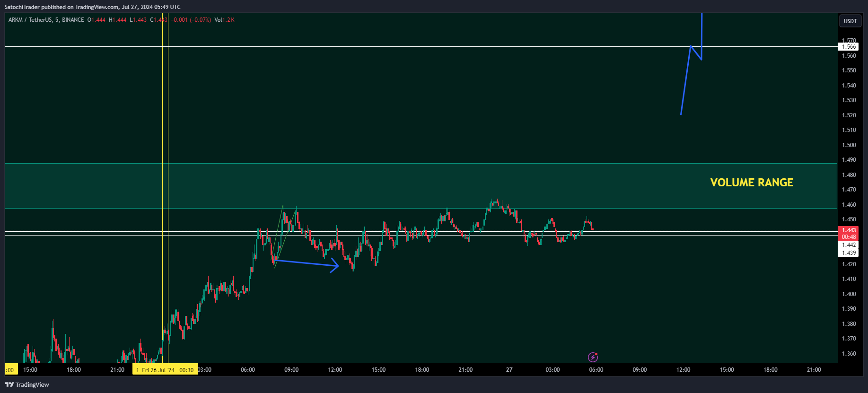This screenshot has width=868, height=393.
Task: Click the 1.520 price axis tick
Action: [x=849, y=115]
